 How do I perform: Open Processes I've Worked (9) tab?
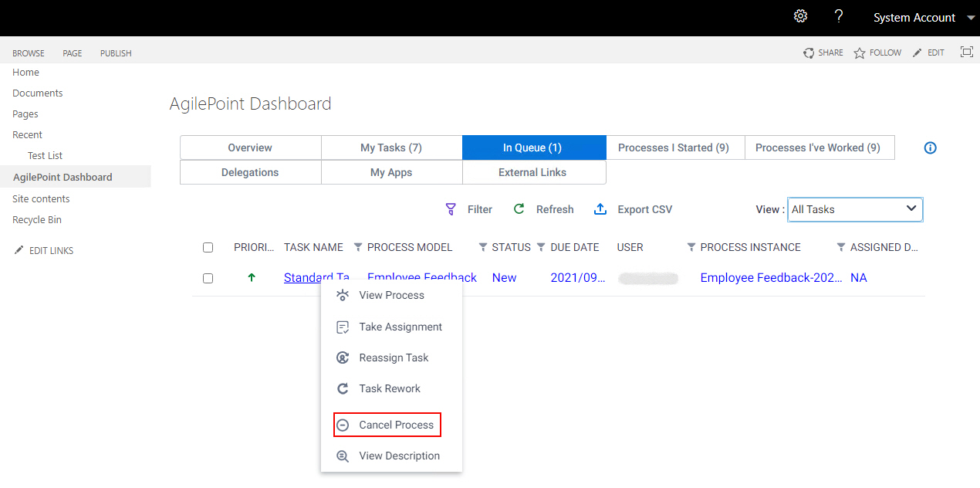tap(818, 147)
